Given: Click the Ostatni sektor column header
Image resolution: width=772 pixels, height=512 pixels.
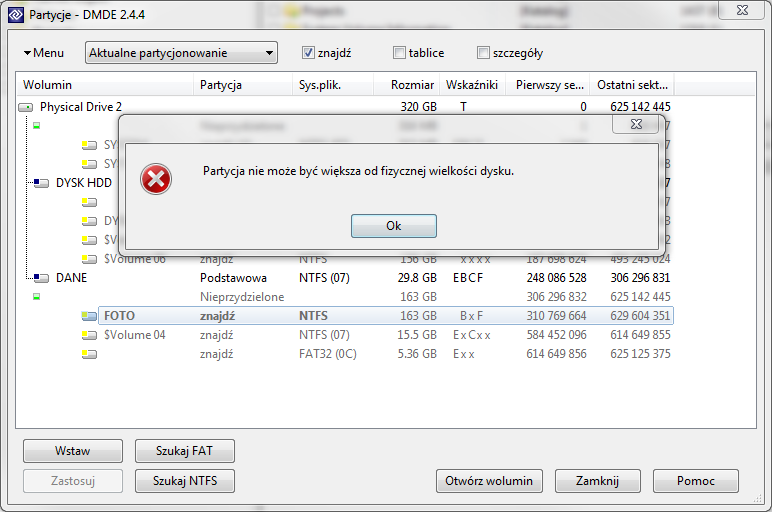Looking at the screenshot, I should (x=633, y=85).
